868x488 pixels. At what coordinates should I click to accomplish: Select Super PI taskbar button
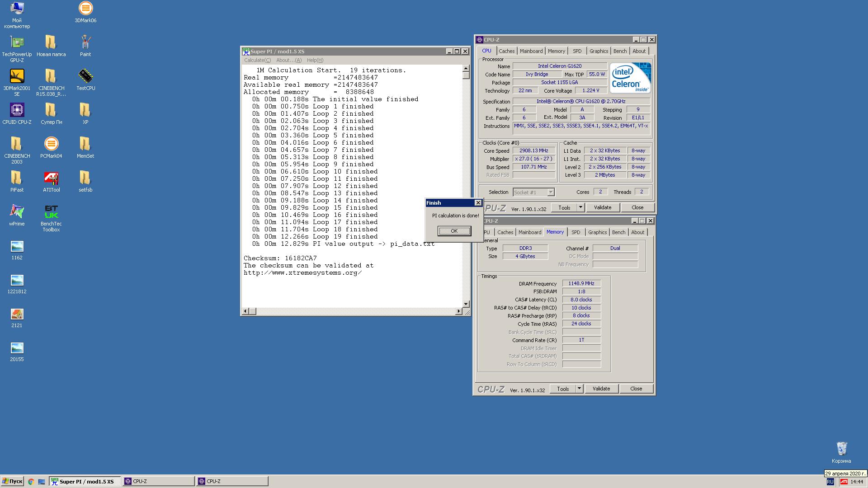coord(85,481)
